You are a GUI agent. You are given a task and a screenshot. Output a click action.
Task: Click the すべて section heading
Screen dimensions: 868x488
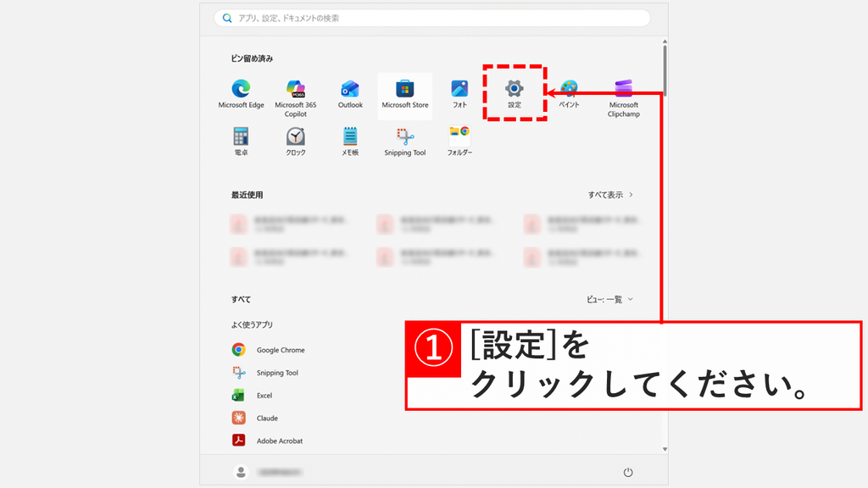pyautogui.click(x=241, y=299)
